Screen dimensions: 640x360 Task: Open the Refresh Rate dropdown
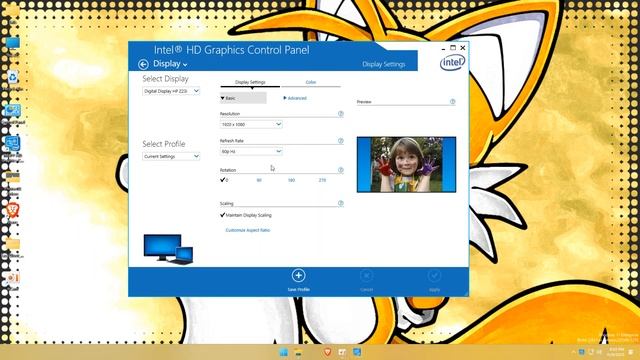pyautogui.click(x=251, y=151)
